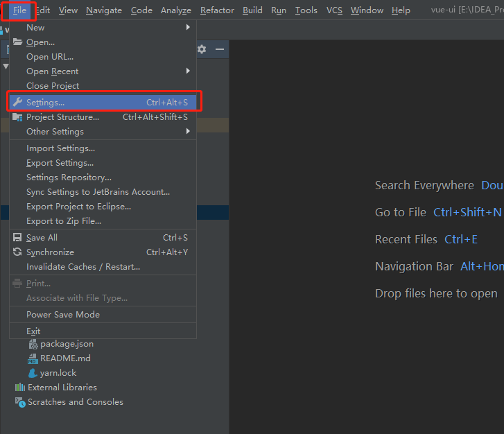504x434 pixels.
Task: Choose Close Project
Action: [x=103, y=85]
